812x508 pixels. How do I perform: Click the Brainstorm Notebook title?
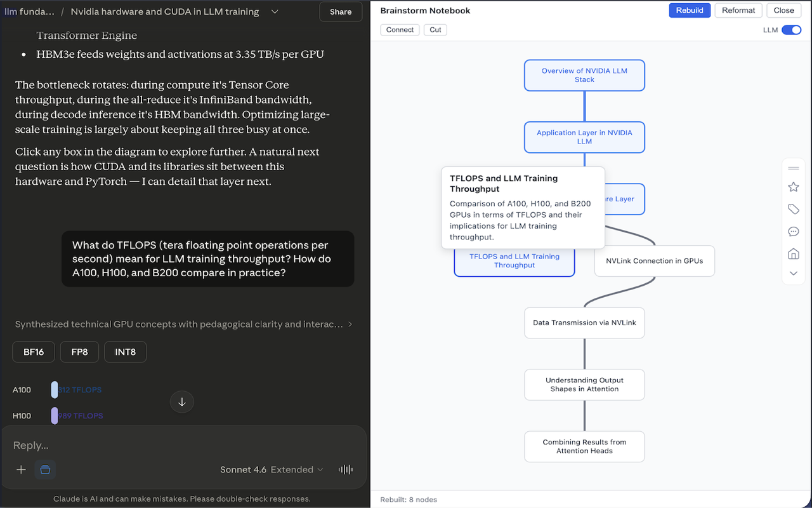click(425, 11)
